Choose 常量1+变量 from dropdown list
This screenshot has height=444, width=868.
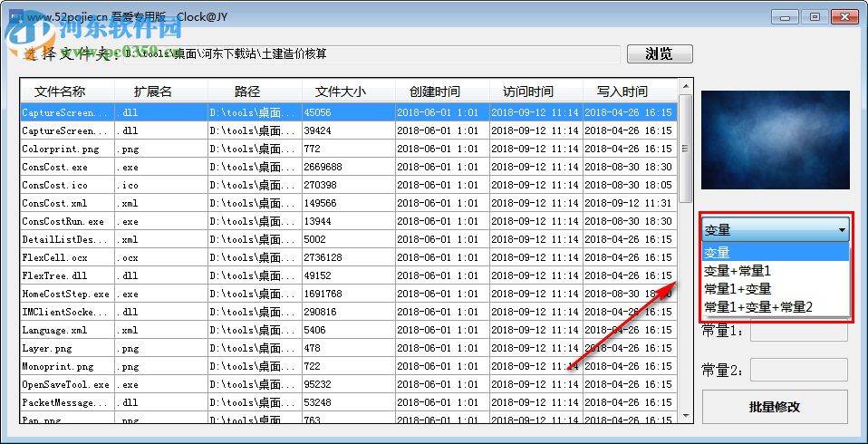pyautogui.click(x=776, y=288)
